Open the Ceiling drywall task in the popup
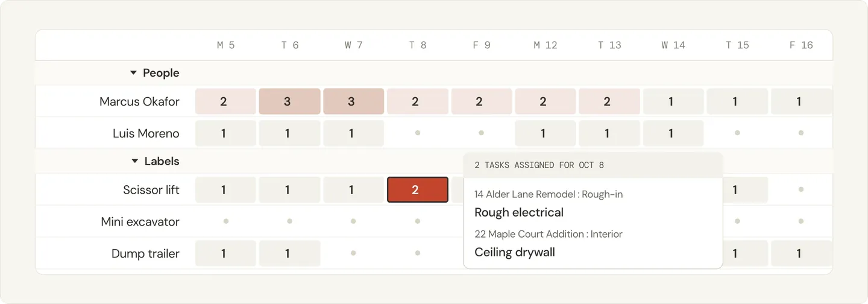Viewport: 868px width, 304px height. (x=515, y=252)
